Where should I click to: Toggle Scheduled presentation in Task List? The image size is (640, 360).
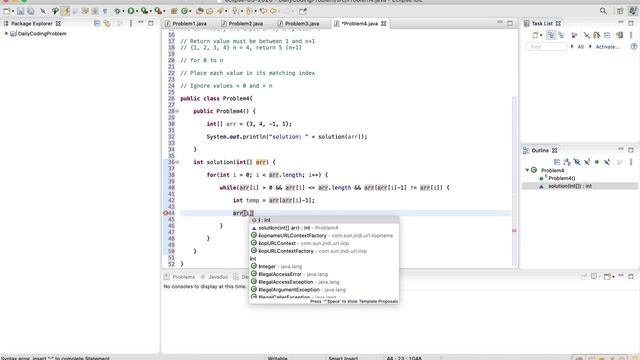(562, 35)
